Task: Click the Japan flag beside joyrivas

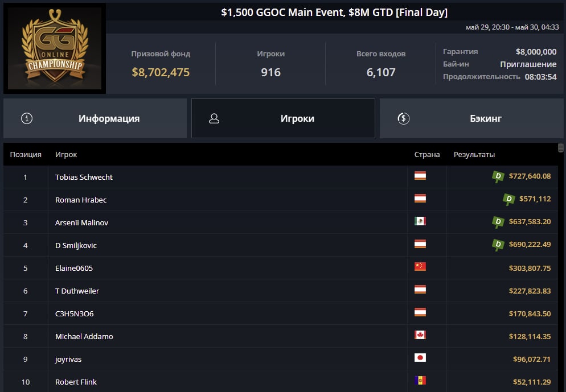Action: click(420, 357)
